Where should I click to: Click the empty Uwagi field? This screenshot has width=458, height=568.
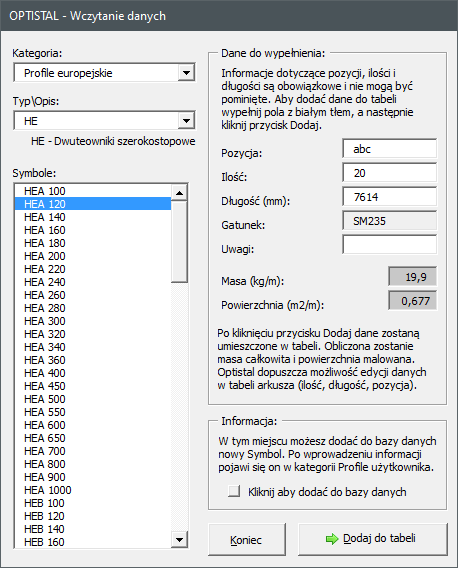click(390, 245)
